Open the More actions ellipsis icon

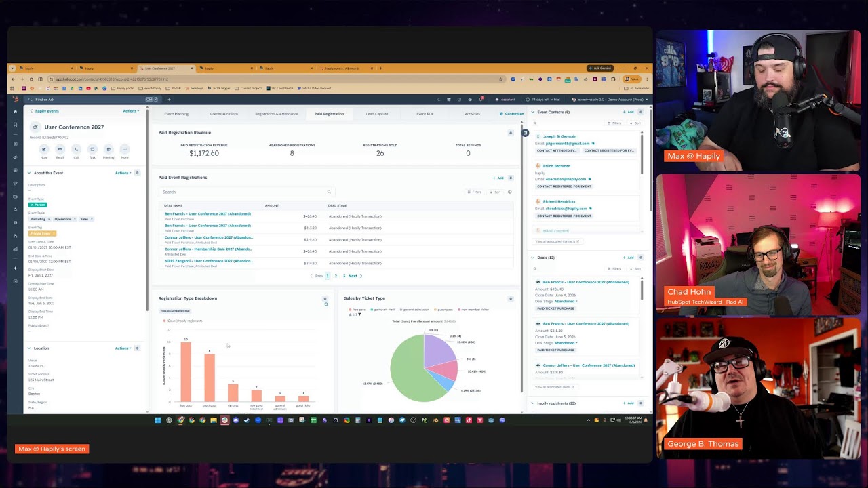coord(125,149)
